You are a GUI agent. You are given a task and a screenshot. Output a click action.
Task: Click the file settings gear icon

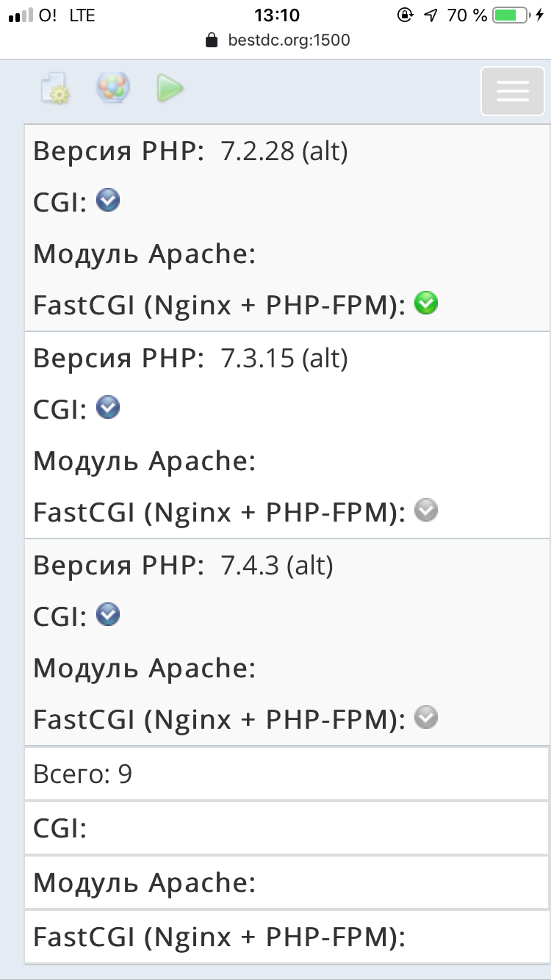[55, 90]
